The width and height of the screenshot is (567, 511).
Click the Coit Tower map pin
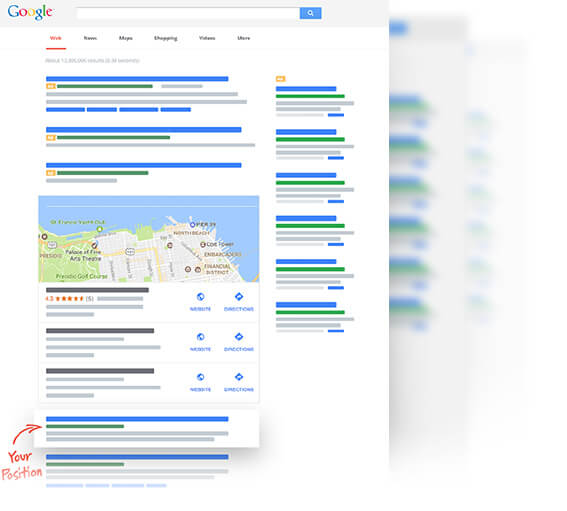[x=203, y=245]
